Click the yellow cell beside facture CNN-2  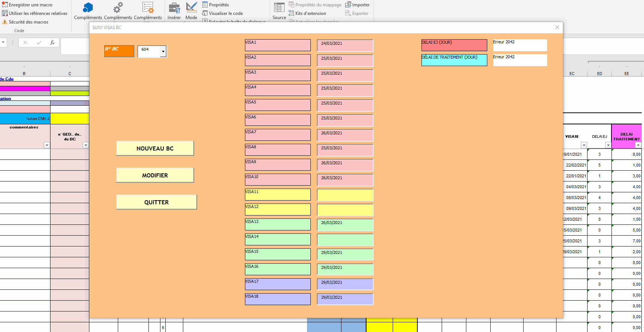click(70, 119)
